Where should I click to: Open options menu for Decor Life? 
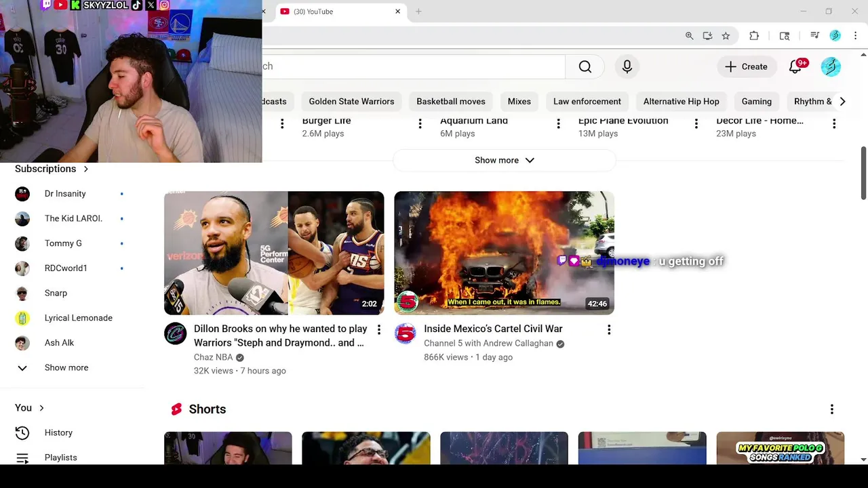click(x=834, y=123)
